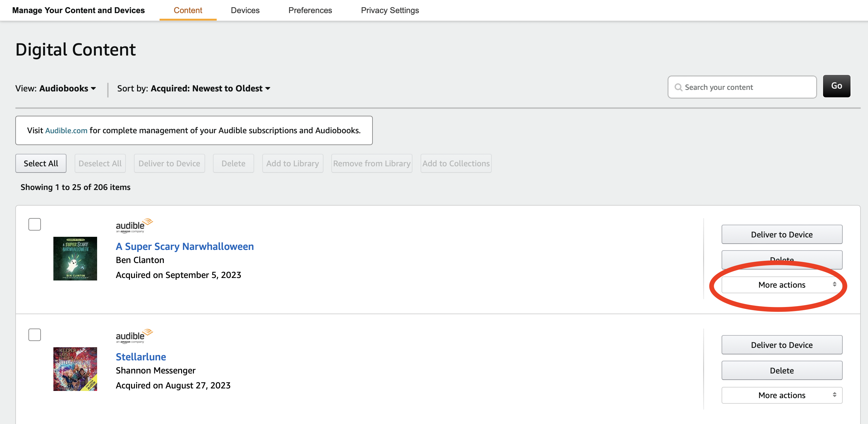Click 'Select All' to check all content items
Viewport: 868px width, 424px height.
point(40,163)
